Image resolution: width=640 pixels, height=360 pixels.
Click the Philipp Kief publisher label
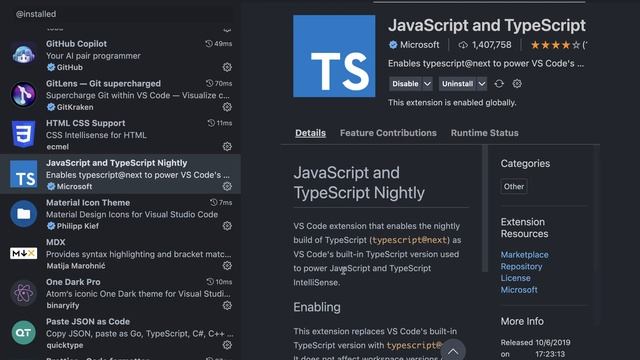click(78, 226)
